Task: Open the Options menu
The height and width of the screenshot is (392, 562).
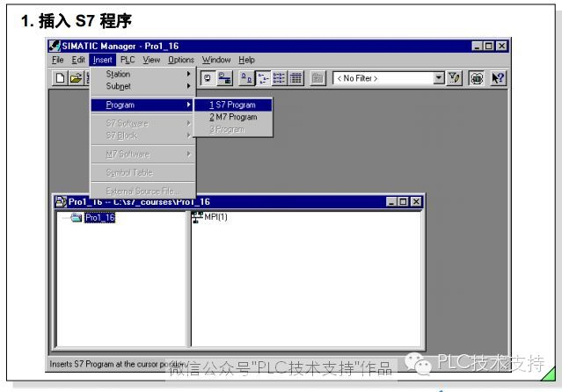Action: (x=181, y=60)
